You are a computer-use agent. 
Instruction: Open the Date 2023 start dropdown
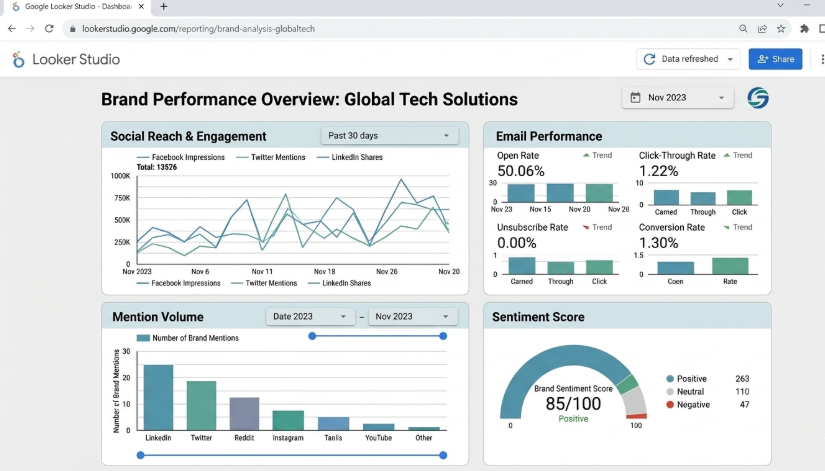click(x=309, y=316)
